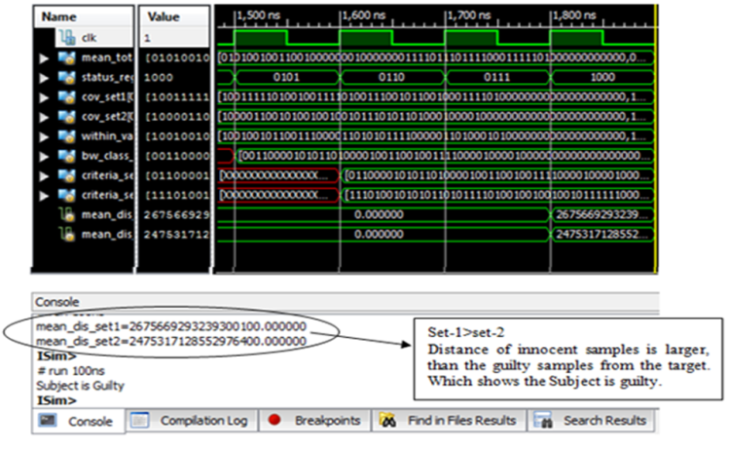Expand the within_va signal bus

point(43,136)
